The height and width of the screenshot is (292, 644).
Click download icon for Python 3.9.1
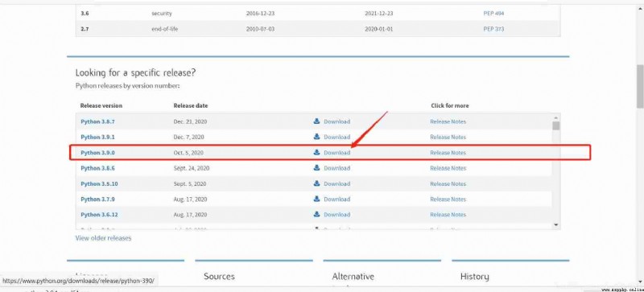[x=316, y=137]
